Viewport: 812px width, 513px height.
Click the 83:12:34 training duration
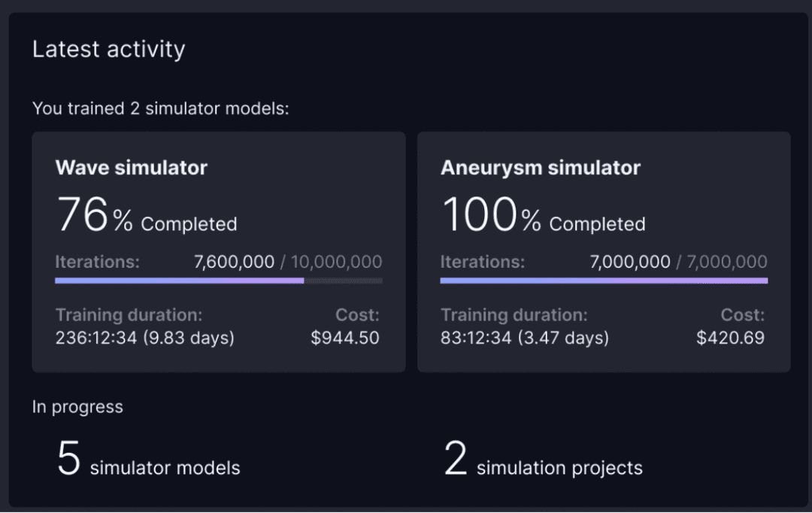click(x=525, y=338)
